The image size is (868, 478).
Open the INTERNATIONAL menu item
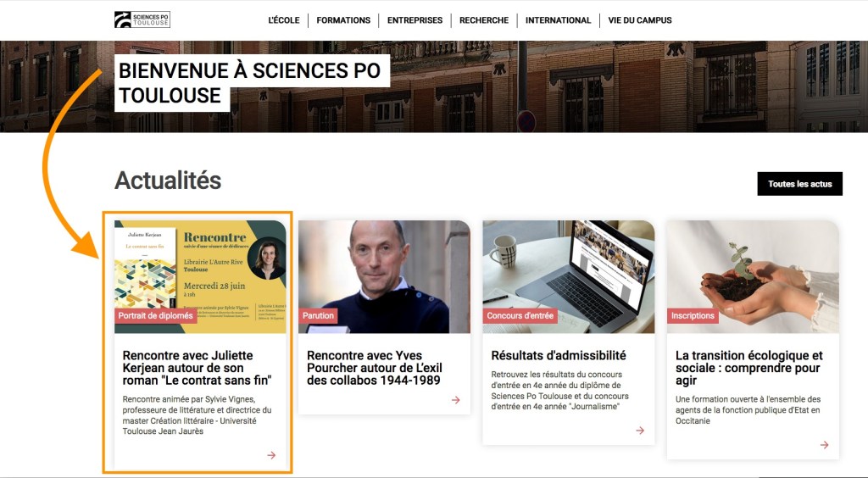click(558, 20)
